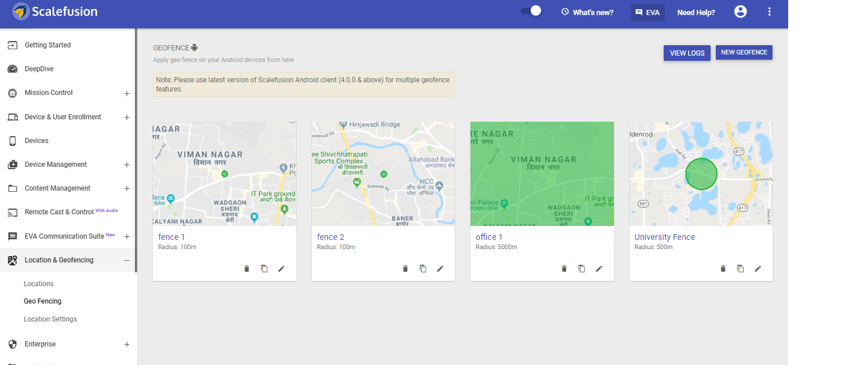Delete the fence 2 geofence
The image size is (868, 365).
[405, 269]
